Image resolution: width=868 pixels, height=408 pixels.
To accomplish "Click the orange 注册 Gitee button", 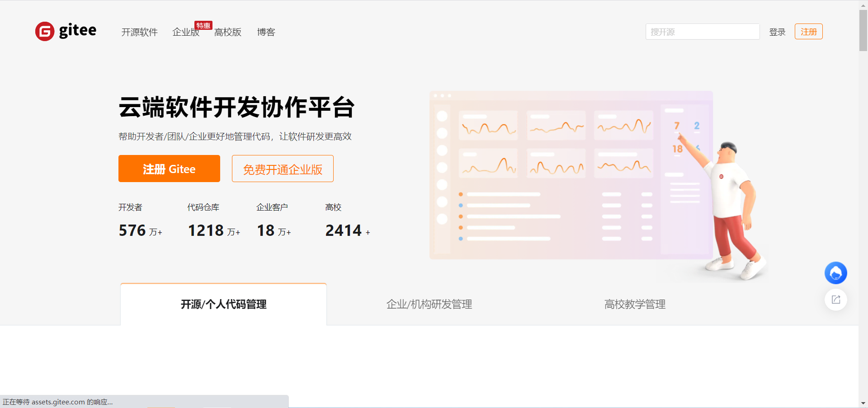I will point(169,169).
